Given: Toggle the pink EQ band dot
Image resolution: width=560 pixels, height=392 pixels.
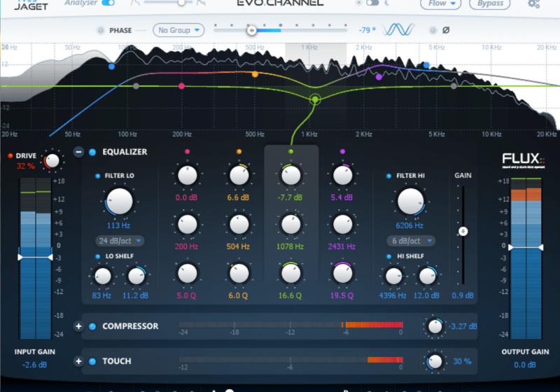Looking at the screenshot, I should (x=187, y=151).
